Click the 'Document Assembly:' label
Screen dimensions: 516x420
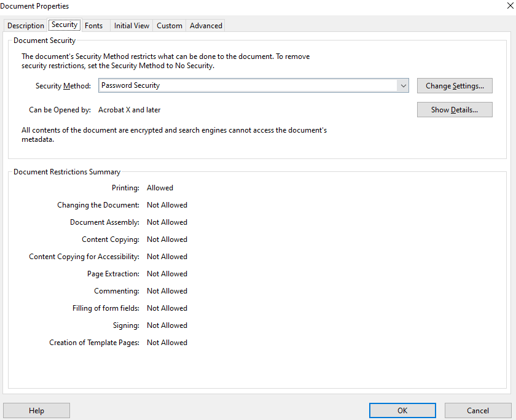104,222
